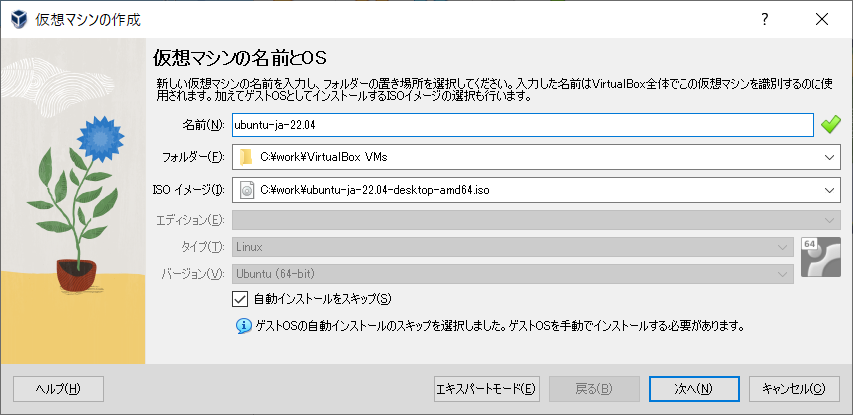Image resolution: width=853 pixels, height=415 pixels.
Task: Click the disabled 戻る button
Action: (x=594, y=389)
